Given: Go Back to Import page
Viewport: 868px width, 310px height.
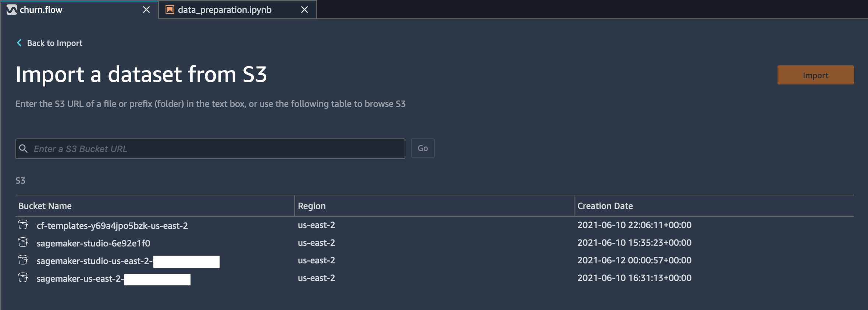Looking at the screenshot, I should (54, 43).
